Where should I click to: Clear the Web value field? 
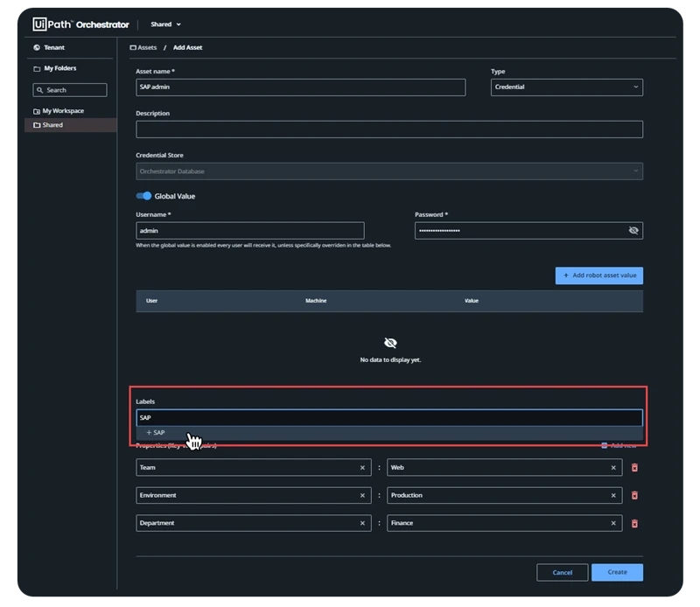(613, 468)
